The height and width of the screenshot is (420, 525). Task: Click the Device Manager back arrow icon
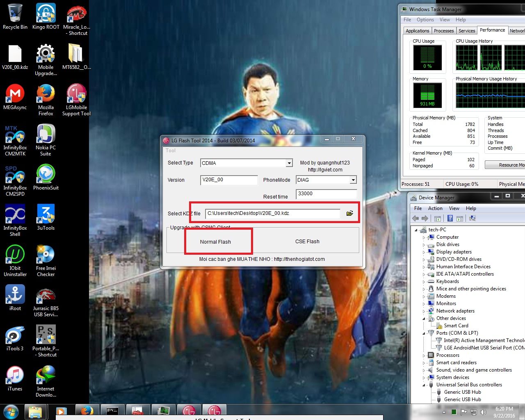click(x=416, y=219)
